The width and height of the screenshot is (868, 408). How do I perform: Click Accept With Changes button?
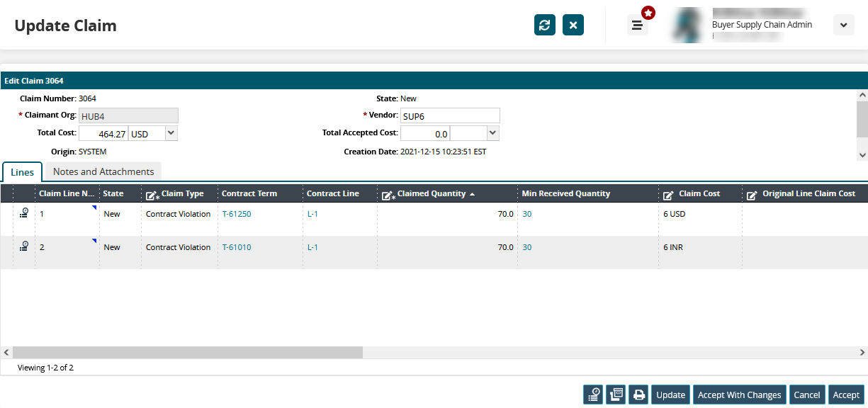click(x=740, y=395)
